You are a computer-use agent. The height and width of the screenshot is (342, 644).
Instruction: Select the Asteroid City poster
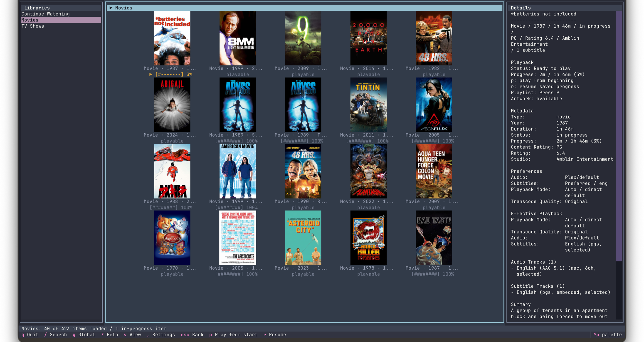click(x=303, y=238)
